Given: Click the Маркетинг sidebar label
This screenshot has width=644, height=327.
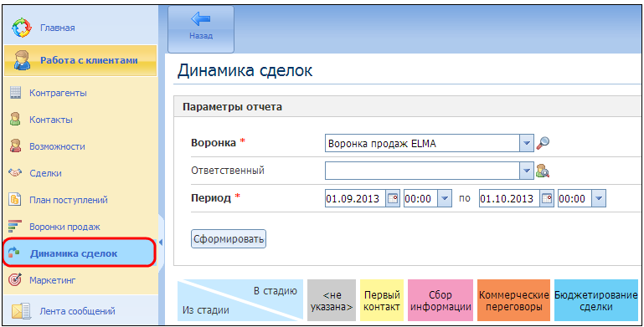Looking at the screenshot, I should (x=53, y=280).
